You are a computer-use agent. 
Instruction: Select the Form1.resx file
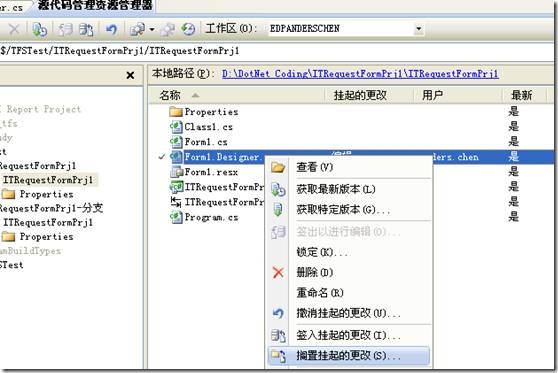[211, 172]
